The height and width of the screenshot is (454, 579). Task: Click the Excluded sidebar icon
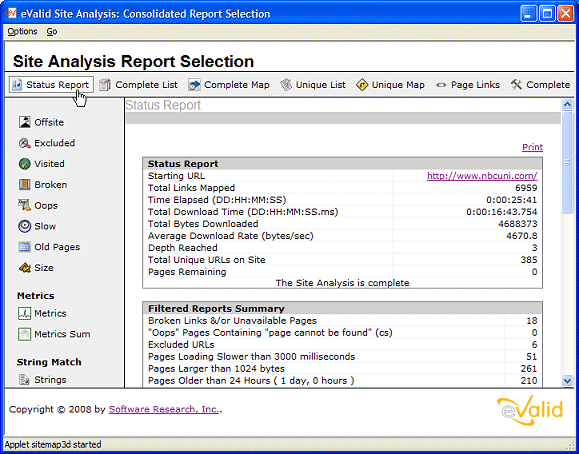(25, 143)
